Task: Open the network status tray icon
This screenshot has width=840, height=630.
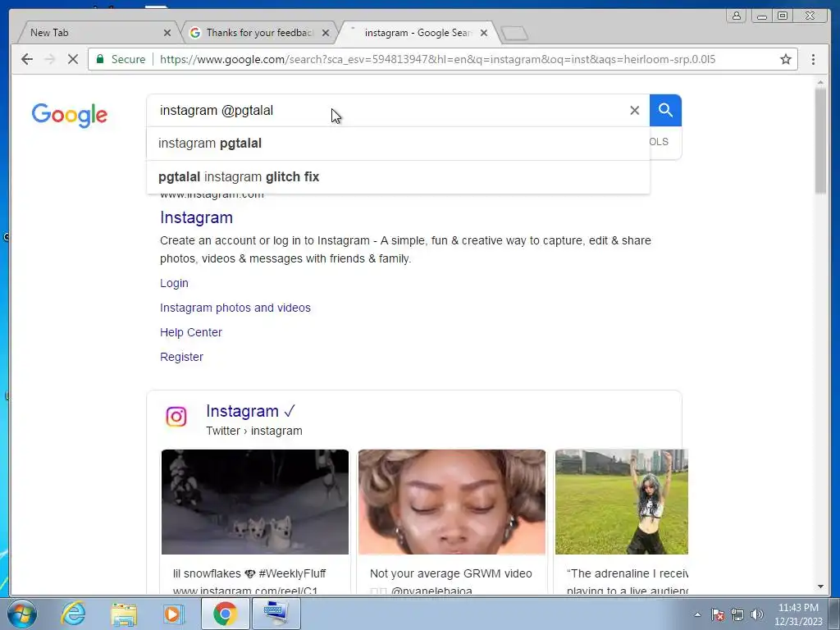Action: pyautogui.click(x=737, y=614)
